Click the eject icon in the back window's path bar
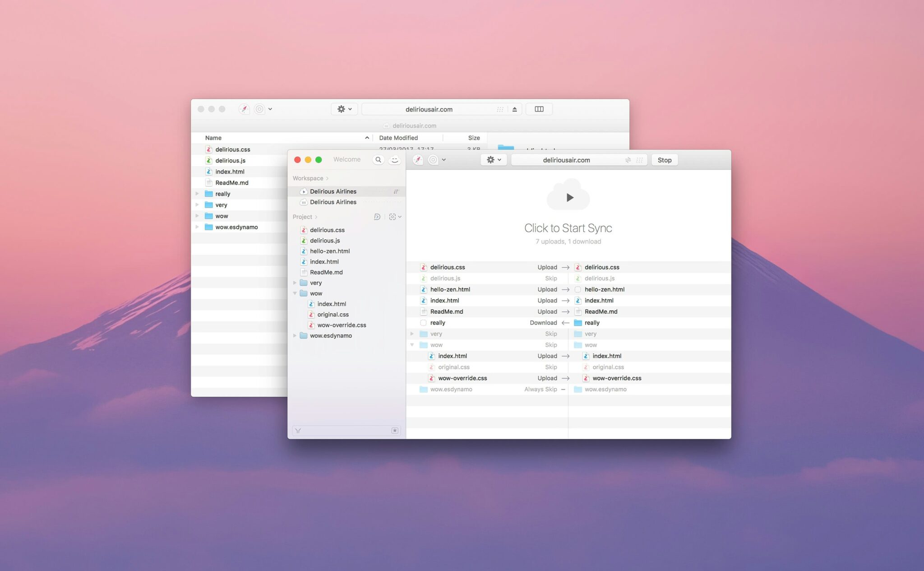 pos(514,109)
